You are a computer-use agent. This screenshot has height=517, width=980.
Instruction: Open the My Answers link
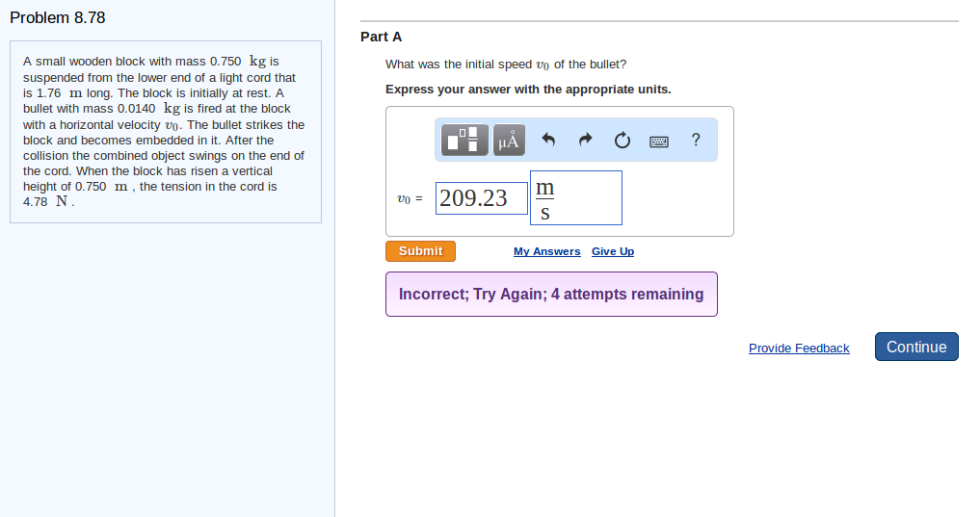point(546,251)
